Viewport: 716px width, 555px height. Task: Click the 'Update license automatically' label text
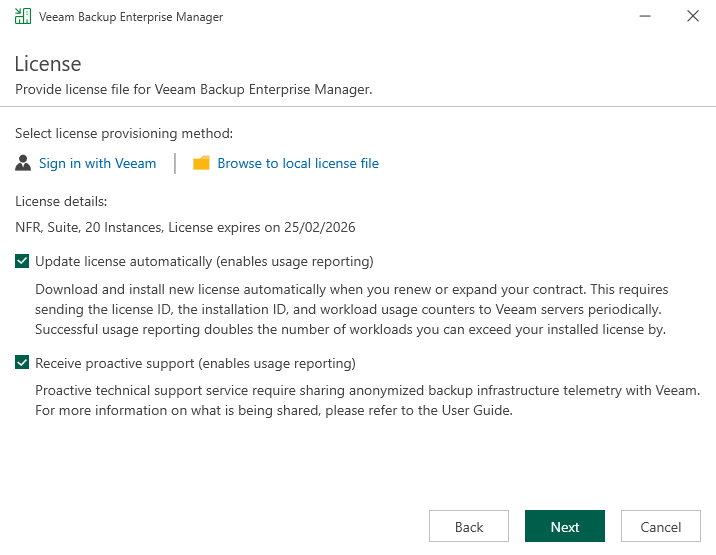pos(204,262)
